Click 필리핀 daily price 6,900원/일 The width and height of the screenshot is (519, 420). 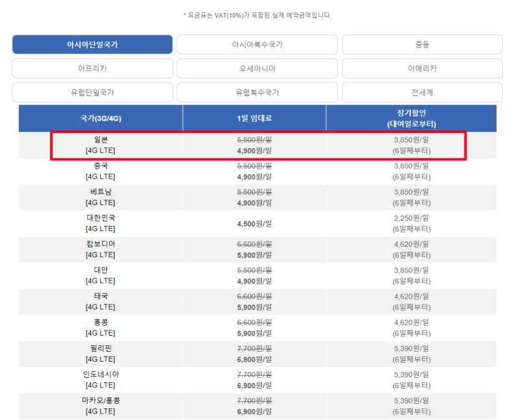coord(254,360)
